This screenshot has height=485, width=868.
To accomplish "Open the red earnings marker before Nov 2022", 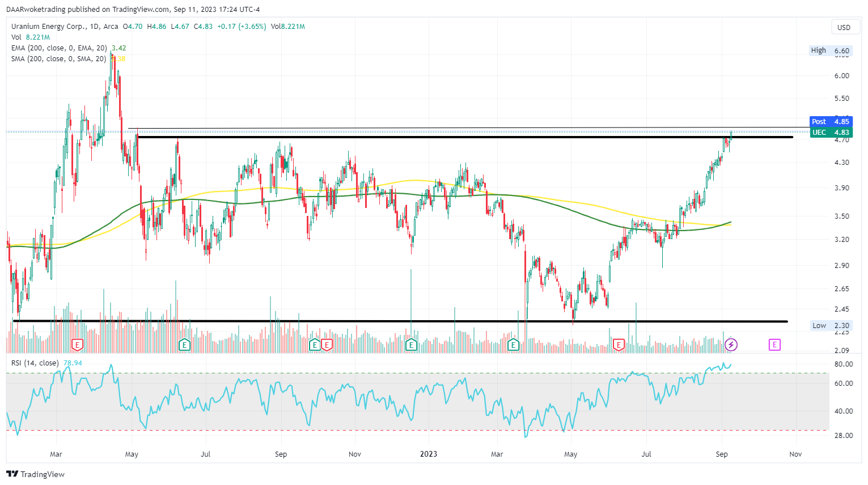I will [327, 344].
